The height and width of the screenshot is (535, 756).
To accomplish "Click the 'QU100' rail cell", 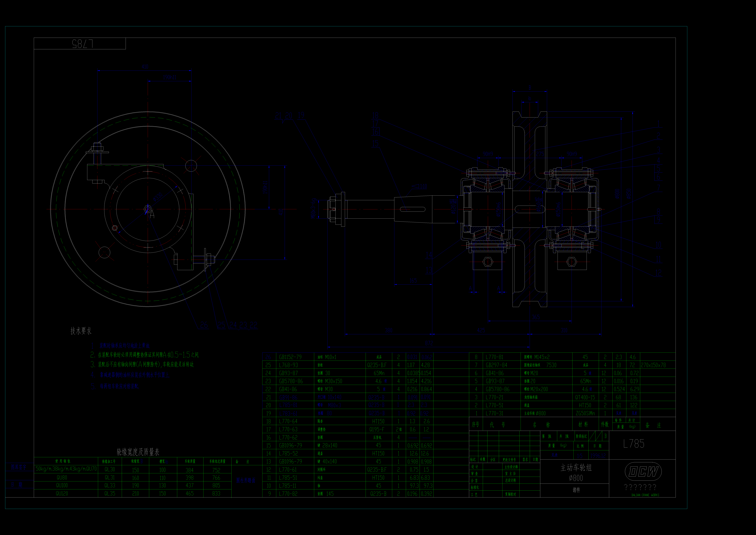I will pos(62,485).
